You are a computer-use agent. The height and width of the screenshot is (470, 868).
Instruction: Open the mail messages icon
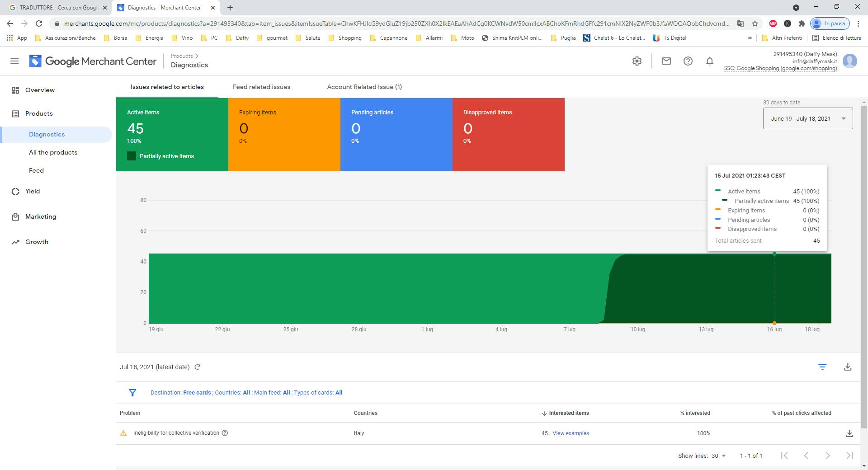coord(666,61)
